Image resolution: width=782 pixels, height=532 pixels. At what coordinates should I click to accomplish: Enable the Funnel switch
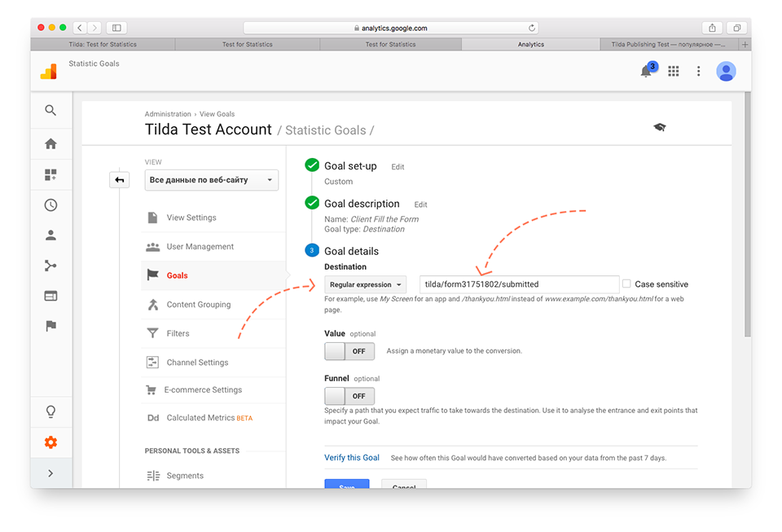[x=349, y=395]
